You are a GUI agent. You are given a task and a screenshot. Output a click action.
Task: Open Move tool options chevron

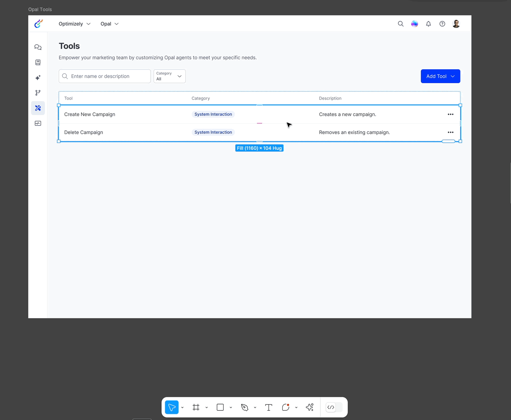pyautogui.click(x=182, y=408)
